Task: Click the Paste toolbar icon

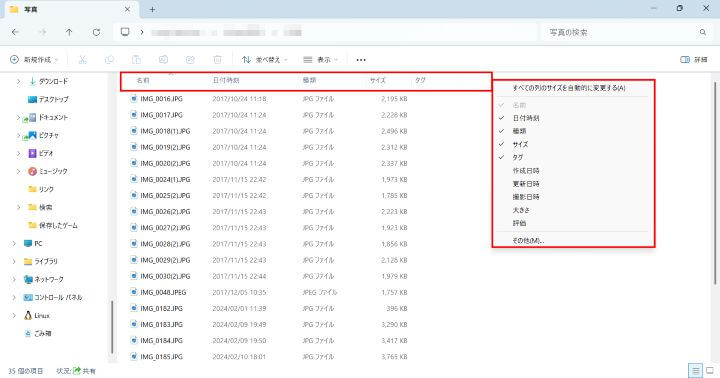Action: click(x=136, y=60)
